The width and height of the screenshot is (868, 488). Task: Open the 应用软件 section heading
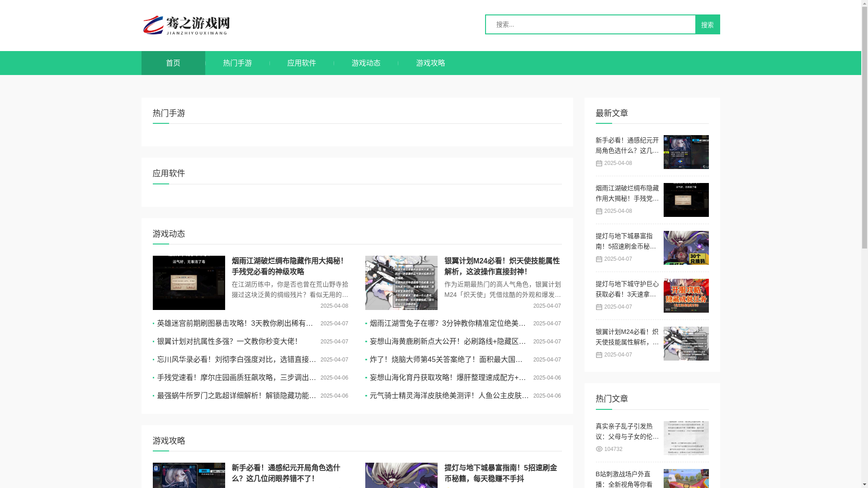tap(169, 173)
